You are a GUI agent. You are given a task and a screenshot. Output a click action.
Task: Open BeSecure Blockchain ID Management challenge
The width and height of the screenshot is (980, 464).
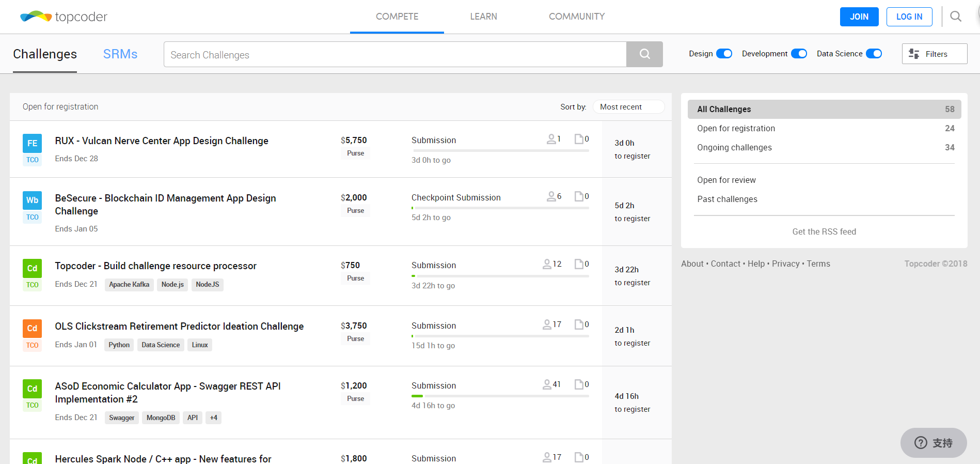pos(166,205)
